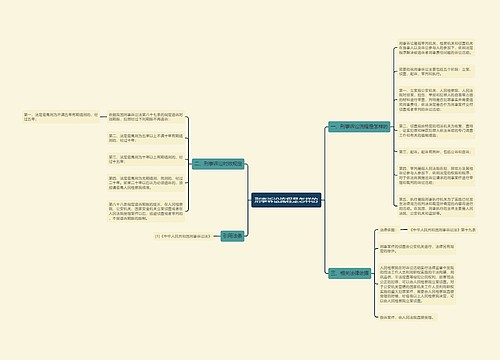Select the note starting 第二、法定最高刑为五年以上
This screenshot has width=500, height=360.
click(146, 138)
